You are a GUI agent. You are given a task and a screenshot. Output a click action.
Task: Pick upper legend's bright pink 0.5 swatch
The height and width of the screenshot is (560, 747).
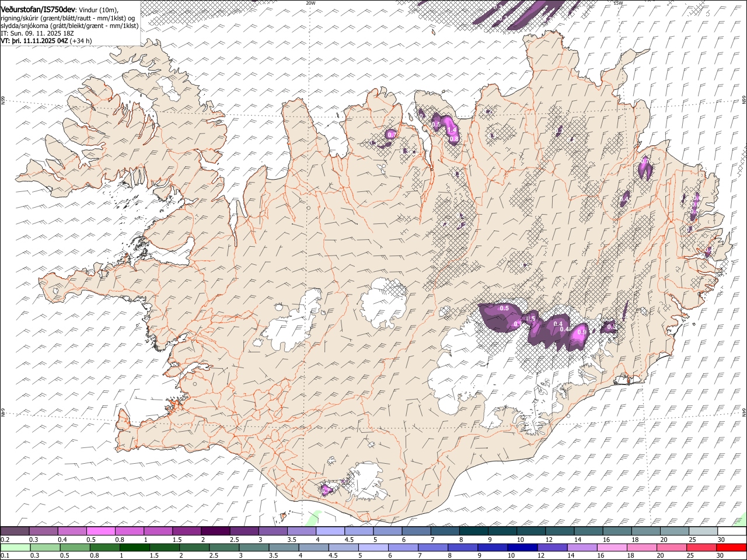point(100,531)
